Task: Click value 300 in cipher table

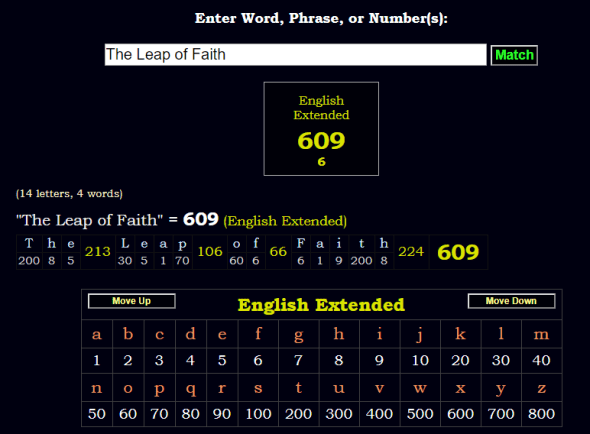Action: click(x=339, y=414)
